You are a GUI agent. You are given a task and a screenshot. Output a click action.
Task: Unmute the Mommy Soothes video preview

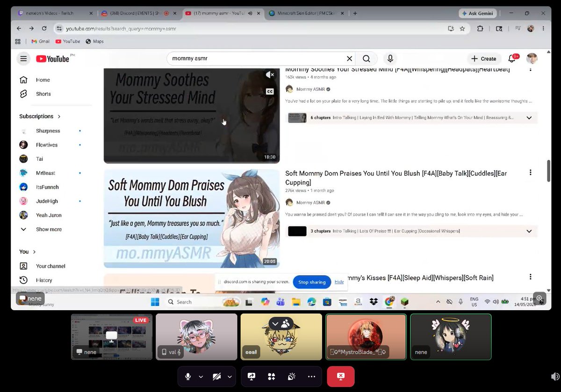click(270, 75)
